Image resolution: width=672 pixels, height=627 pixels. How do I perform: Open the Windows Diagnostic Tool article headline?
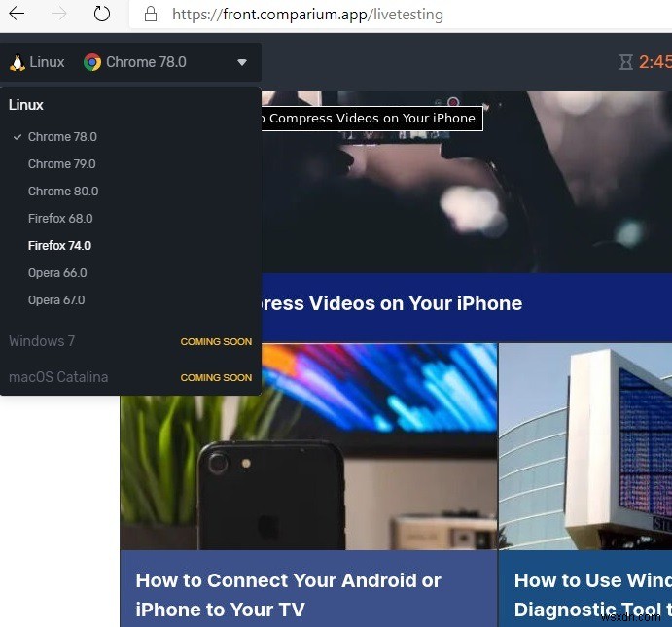[592, 595]
